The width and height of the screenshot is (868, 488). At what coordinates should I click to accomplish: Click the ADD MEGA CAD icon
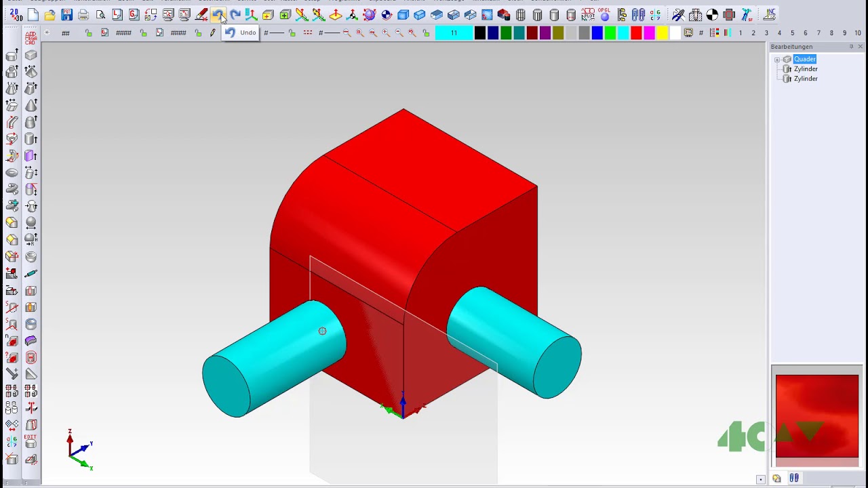pyautogui.click(x=31, y=38)
